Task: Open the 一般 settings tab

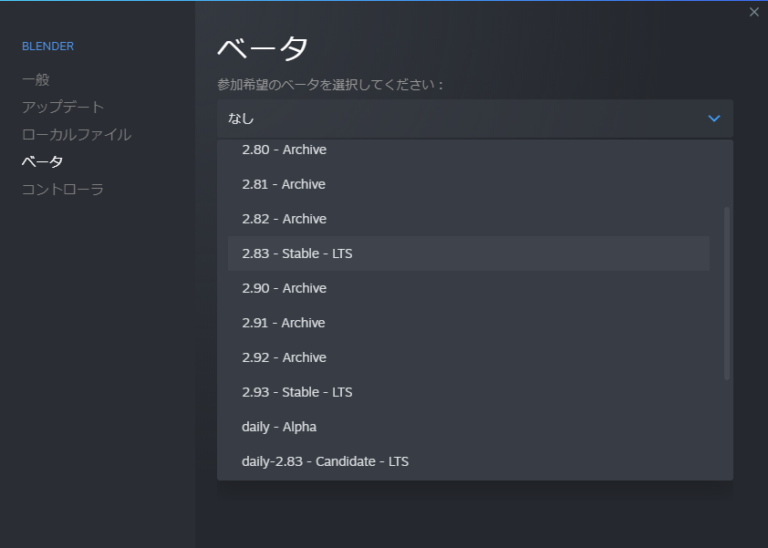Action: 36,80
